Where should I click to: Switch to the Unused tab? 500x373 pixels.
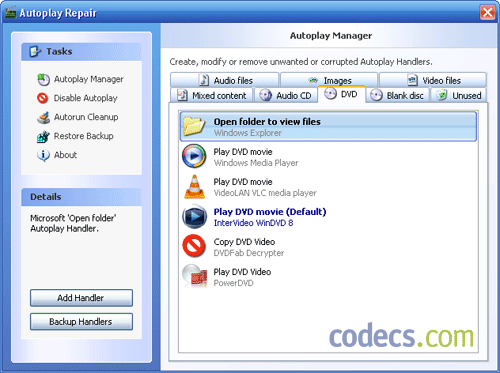click(x=459, y=95)
